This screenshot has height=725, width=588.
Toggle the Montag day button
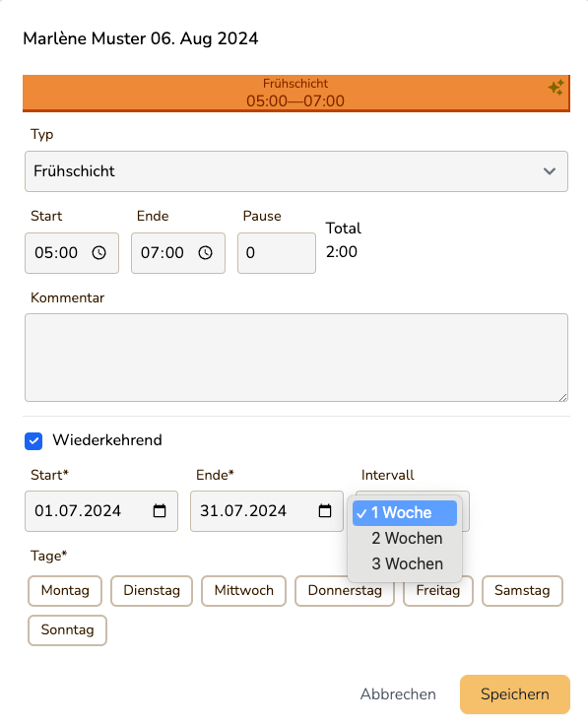coord(65,590)
